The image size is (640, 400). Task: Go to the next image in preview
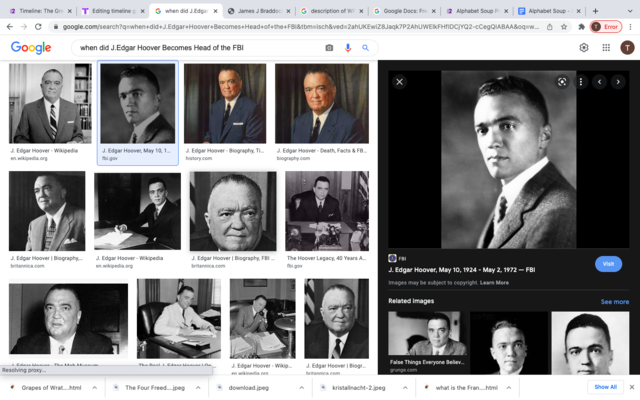point(618,82)
